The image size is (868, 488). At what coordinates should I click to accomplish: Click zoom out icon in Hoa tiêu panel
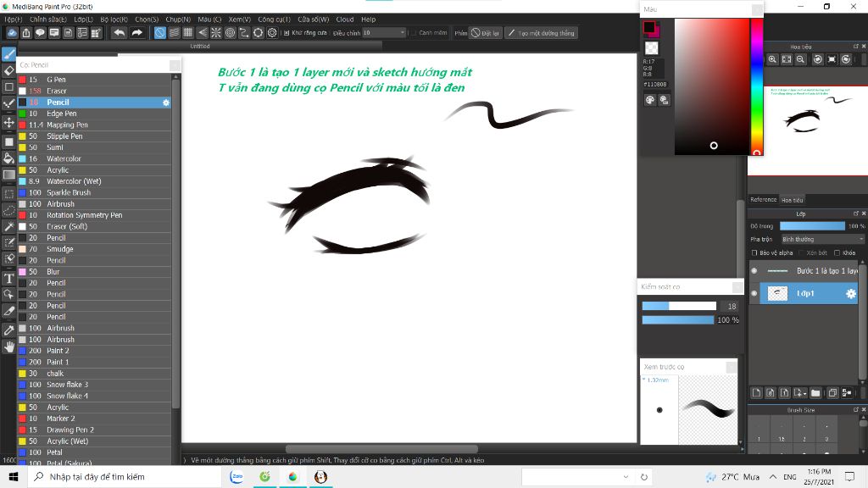point(800,59)
